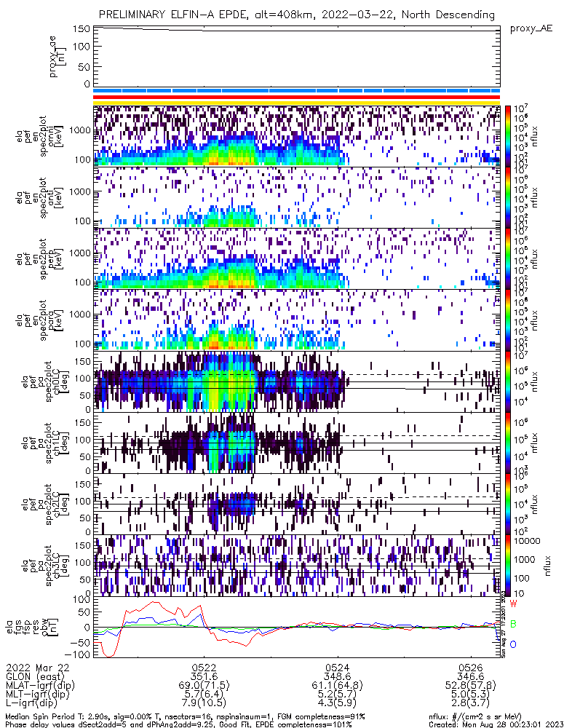Screen dimensions: 564x728
Task: Click the GLON value '346.6'
Action: pos(470,676)
